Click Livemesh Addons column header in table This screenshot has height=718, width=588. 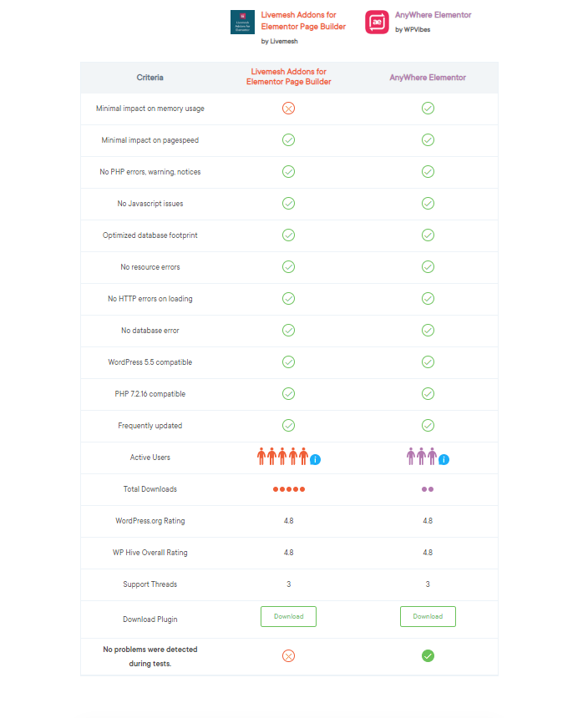pyautogui.click(x=288, y=77)
